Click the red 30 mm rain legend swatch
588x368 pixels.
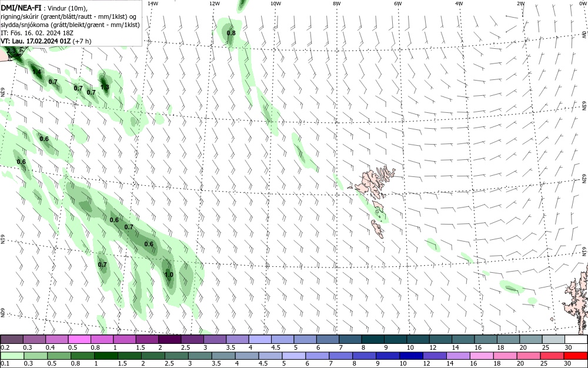[x=576, y=356]
